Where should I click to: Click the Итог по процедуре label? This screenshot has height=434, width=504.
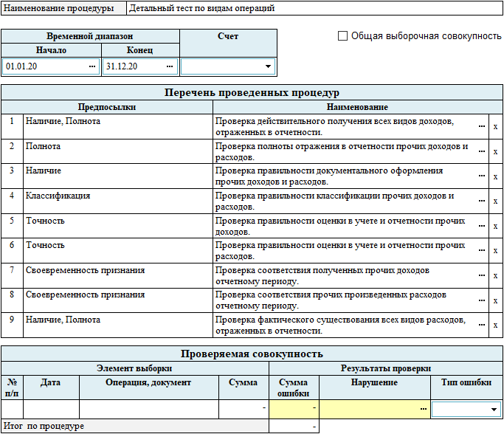click(x=44, y=427)
